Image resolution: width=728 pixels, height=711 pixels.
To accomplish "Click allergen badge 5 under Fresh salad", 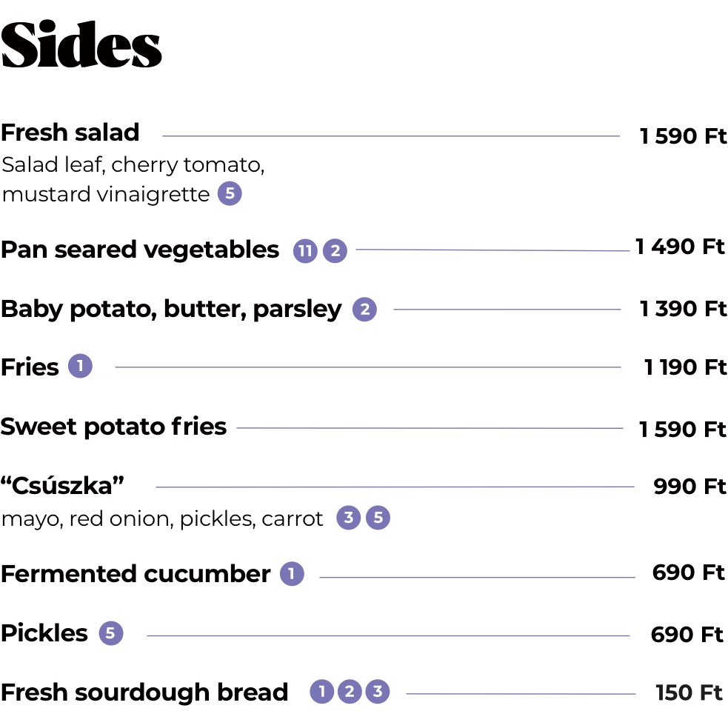I will [230, 193].
